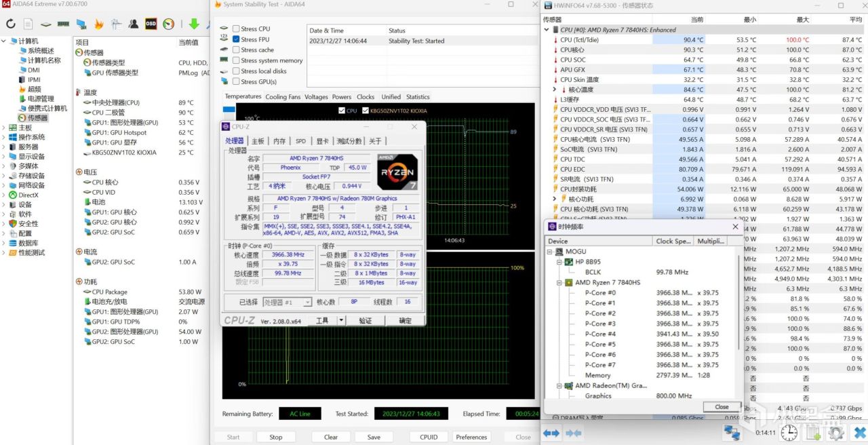Image resolution: width=868 pixels, height=445 pixels.
Task: Switch to Powers tab
Action: coord(342,97)
